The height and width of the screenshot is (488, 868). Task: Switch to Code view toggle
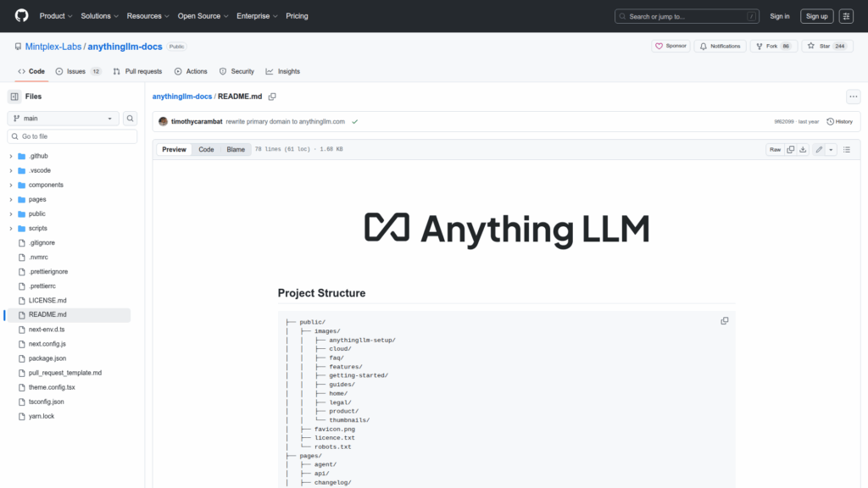tap(206, 149)
